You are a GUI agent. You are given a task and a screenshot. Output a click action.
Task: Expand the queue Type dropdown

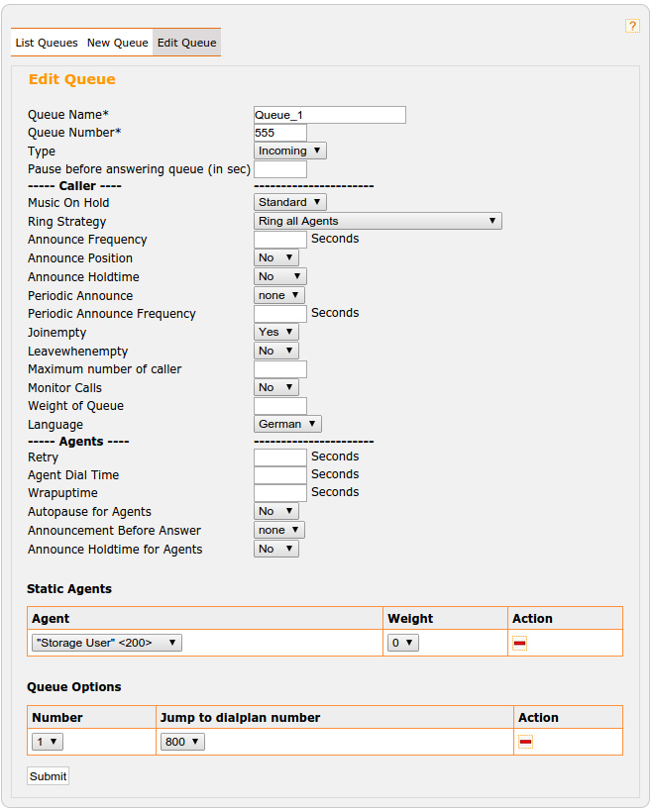289,151
